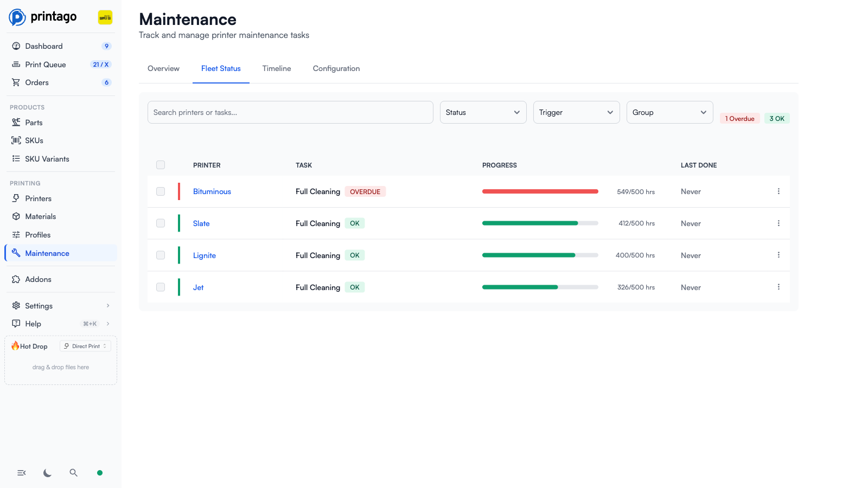Image resolution: width=868 pixels, height=488 pixels.
Task: Open the Bituminous printer link
Action: [212, 191]
